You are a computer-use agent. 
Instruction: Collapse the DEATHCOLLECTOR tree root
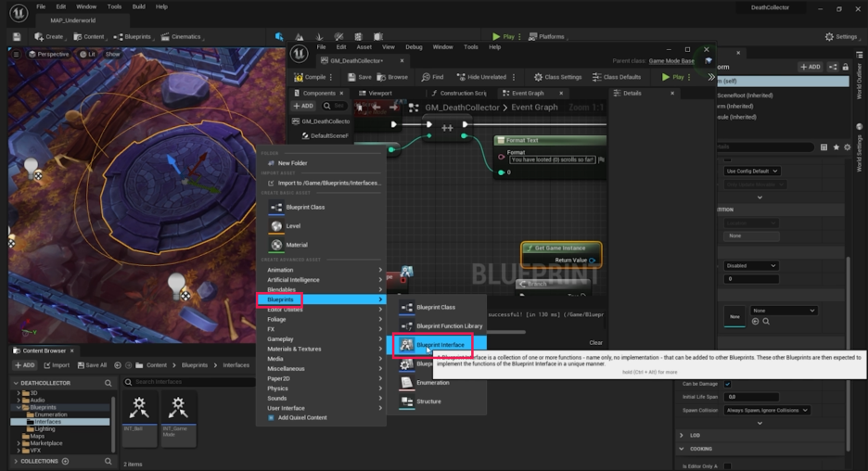click(16, 383)
